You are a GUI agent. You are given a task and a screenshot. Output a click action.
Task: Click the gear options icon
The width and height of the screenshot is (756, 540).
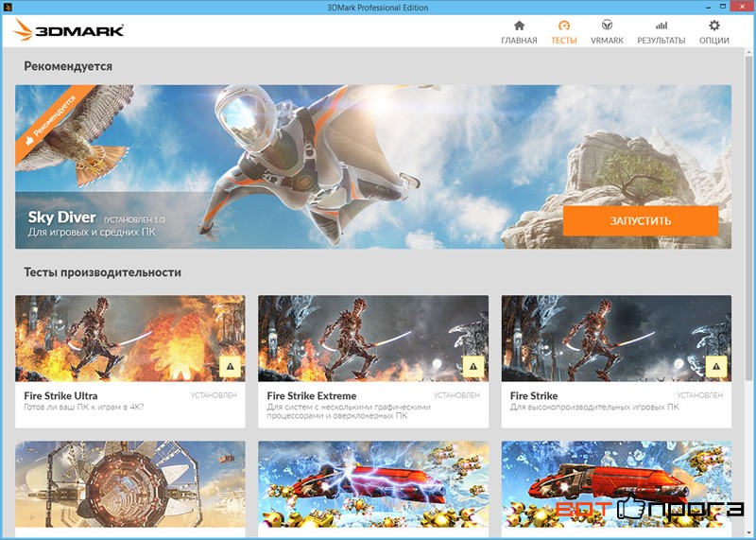point(714,26)
